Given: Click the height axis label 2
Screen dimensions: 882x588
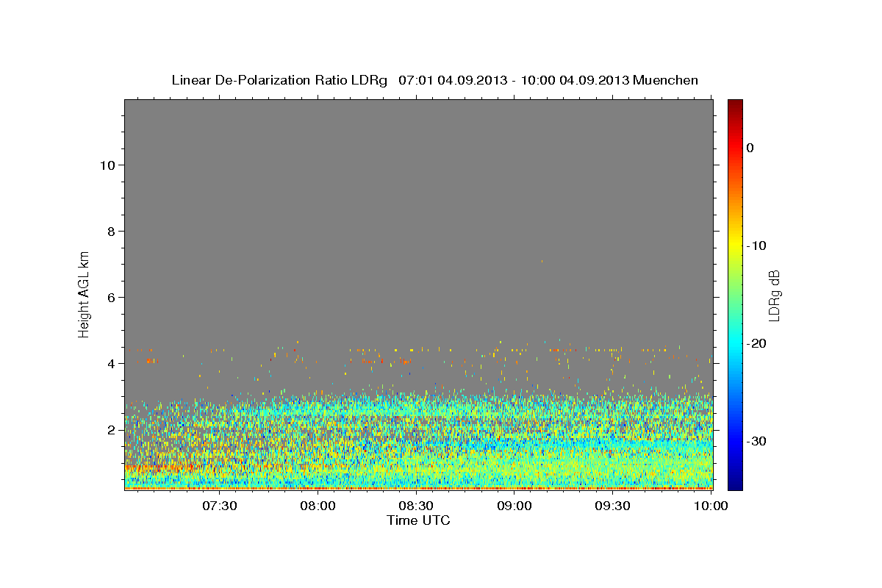Looking at the screenshot, I should pyautogui.click(x=112, y=429).
